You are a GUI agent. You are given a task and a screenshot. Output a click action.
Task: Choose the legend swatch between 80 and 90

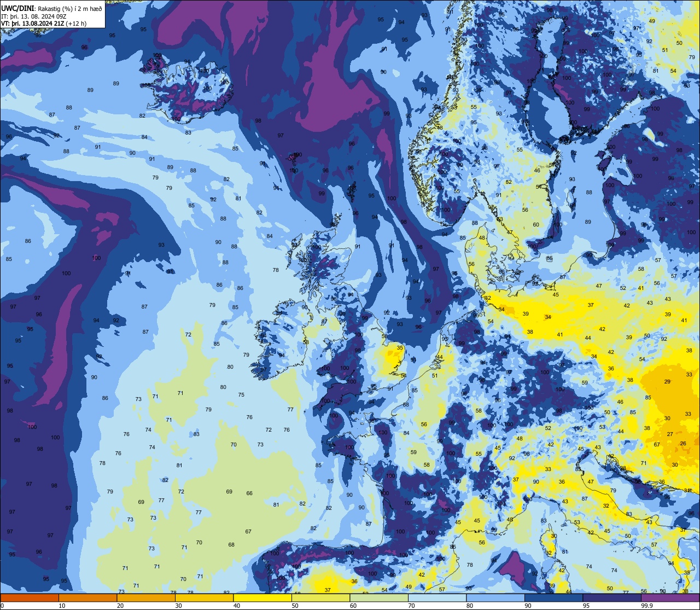(x=495, y=597)
